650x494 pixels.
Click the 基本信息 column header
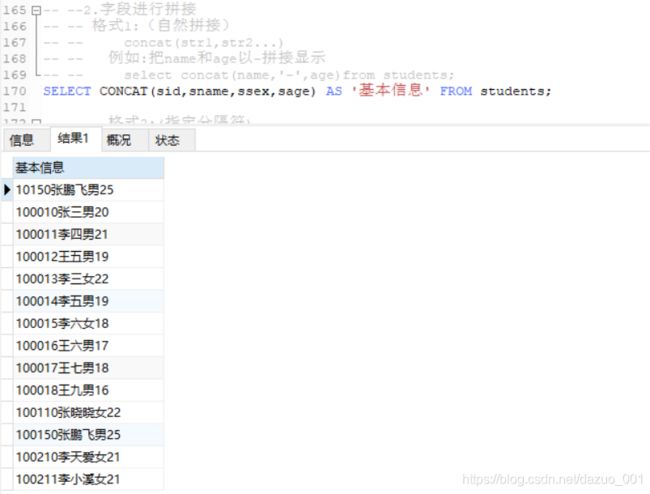88,168
